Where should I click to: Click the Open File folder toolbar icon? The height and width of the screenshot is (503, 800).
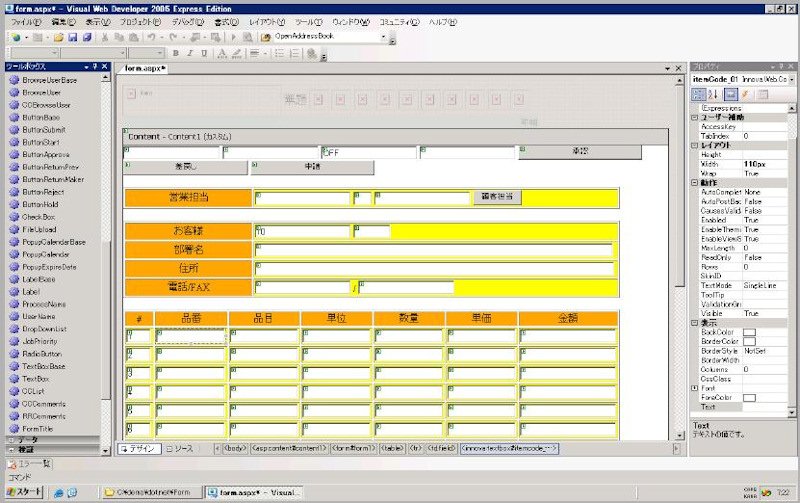[59, 37]
